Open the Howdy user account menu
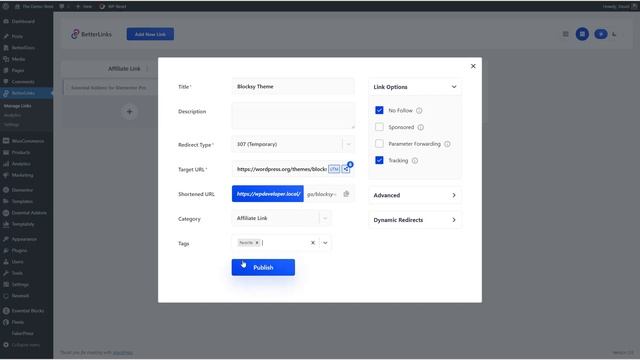640x360 pixels. 619,6
